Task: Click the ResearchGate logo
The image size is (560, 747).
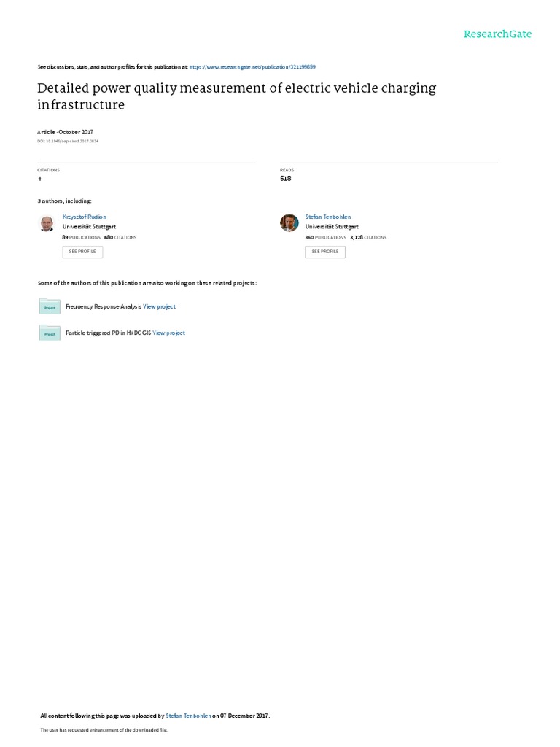Action: pyautogui.click(x=497, y=34)
